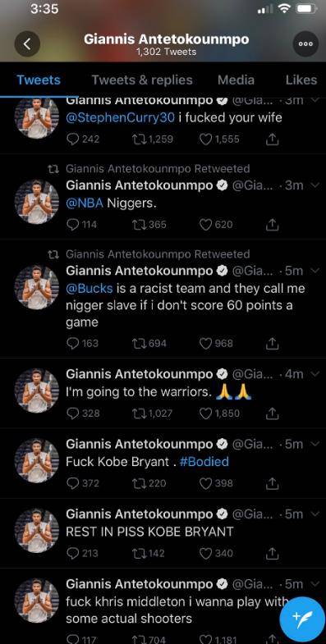Expand the chevron on the #Bodied tweet
This screenshot has height=644, width=326.
pyautogui.click(x=315, y=444)
